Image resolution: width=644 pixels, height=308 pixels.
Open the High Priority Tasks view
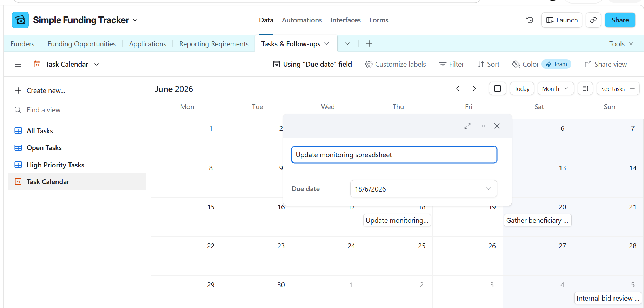point(77,165)
